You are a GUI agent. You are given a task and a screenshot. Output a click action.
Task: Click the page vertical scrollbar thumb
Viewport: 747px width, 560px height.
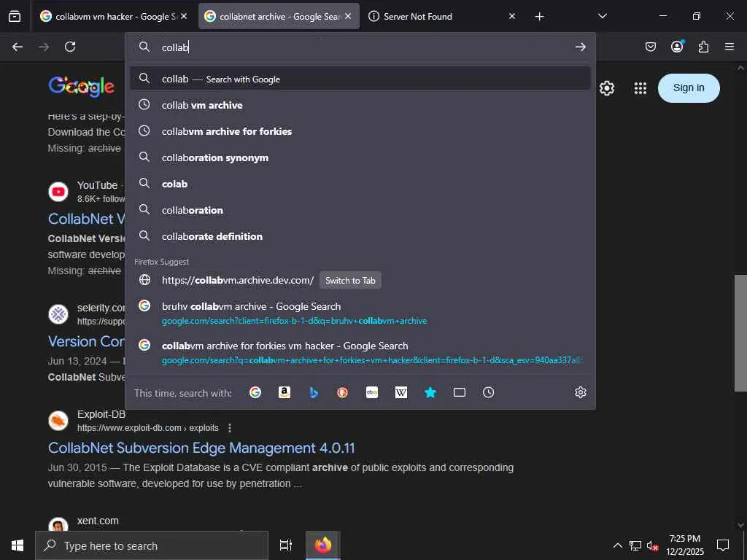coord(740,332)
